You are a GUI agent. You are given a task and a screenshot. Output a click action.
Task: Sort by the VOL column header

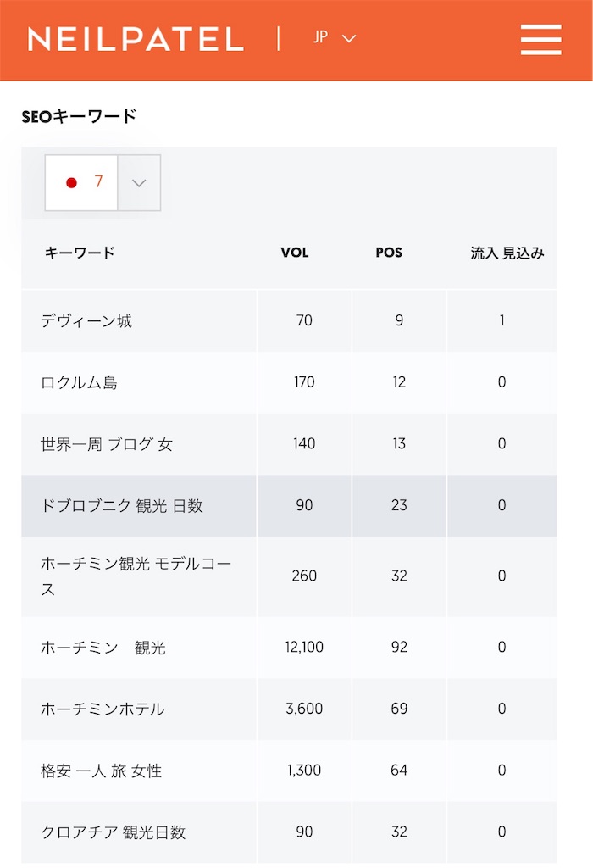coord(294,253)
